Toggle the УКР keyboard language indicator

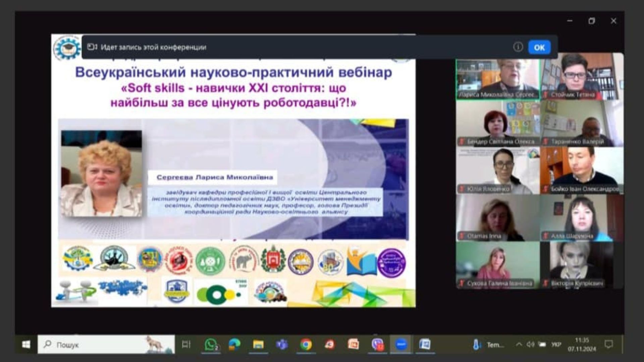[x=556, y=345]
